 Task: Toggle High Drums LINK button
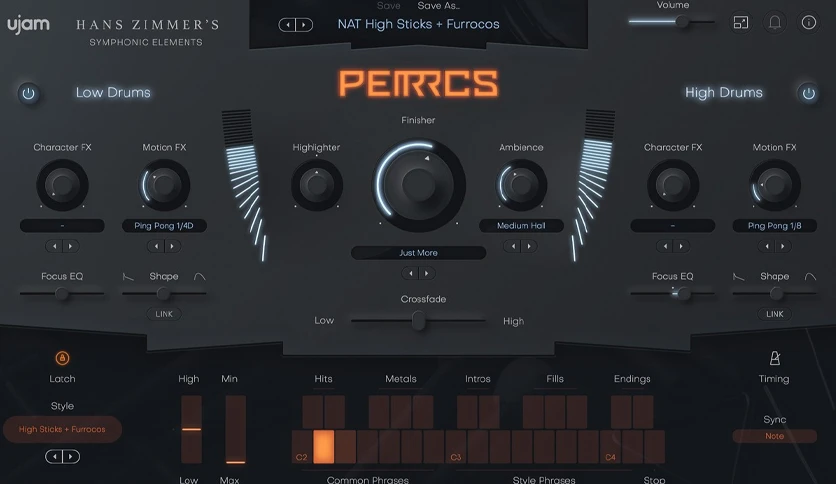[x=775, y=314]
